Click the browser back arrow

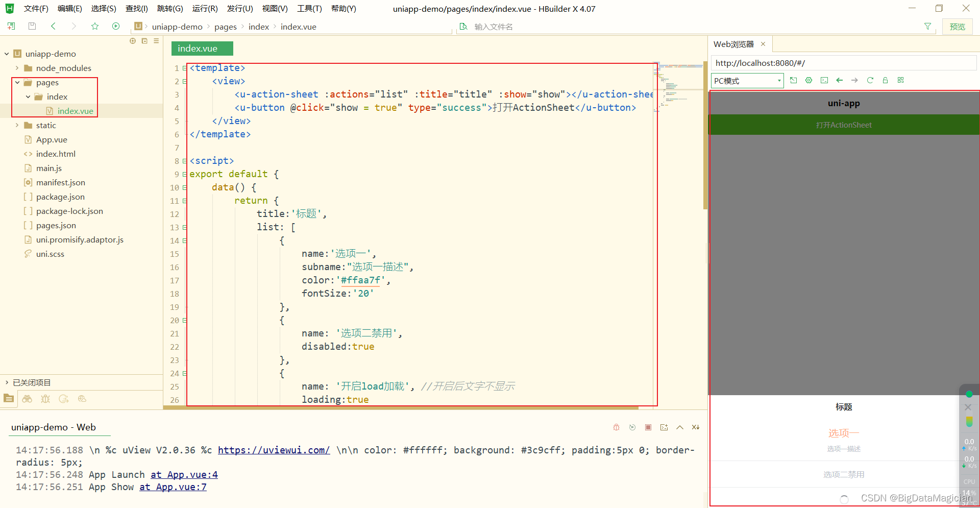pyautogui.click(x=840, y=80)
